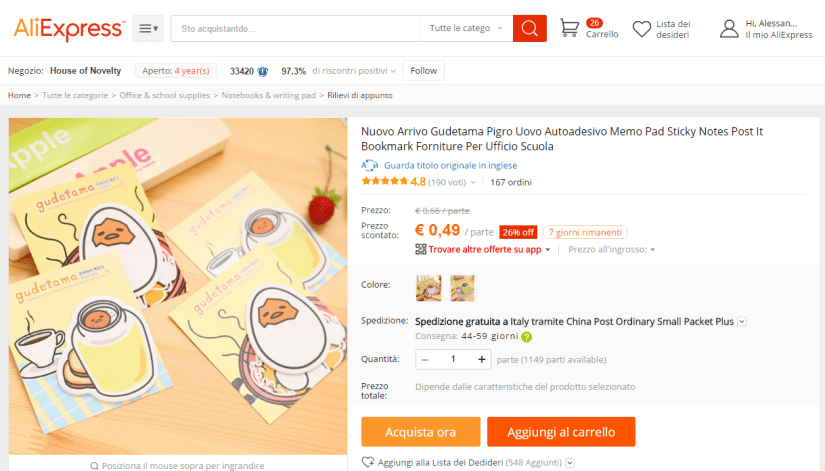The image size is (825, 471).
Task: Click the store medal rating icon
Action: (263, 72)
